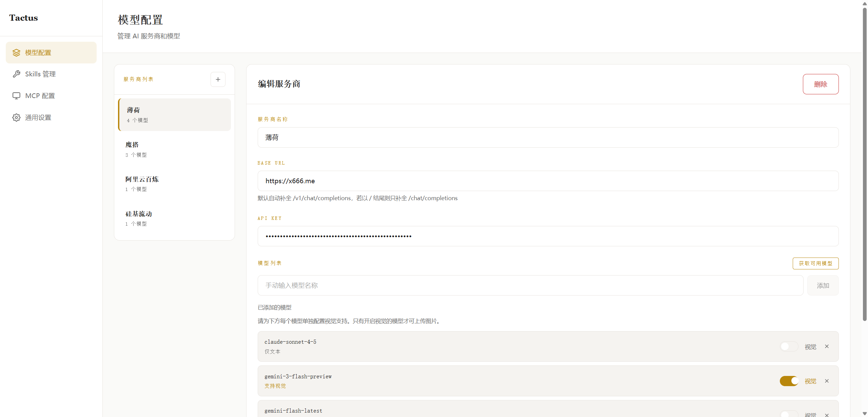
Task: Add a new provider with the + icon
Action: pyautogui.click(x=218, y=79)
